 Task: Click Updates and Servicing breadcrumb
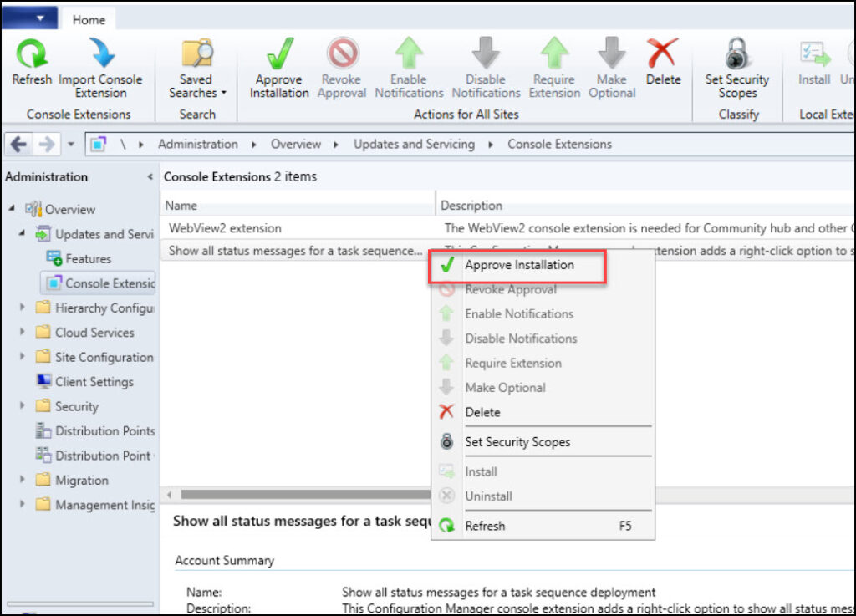coord(414,144)
